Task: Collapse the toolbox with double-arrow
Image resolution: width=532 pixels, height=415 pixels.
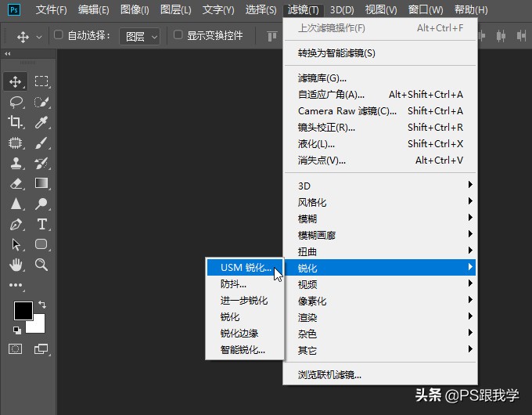Action: [x=8, y=54]
